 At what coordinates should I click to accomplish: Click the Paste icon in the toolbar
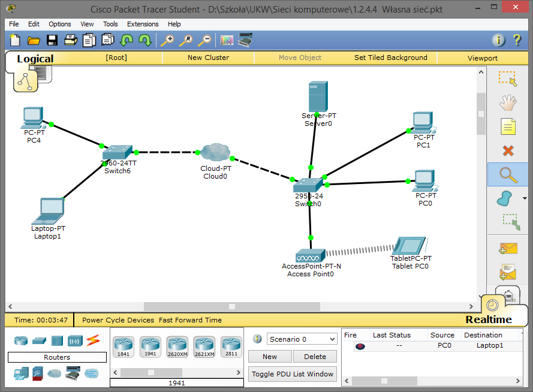(108, 40)
